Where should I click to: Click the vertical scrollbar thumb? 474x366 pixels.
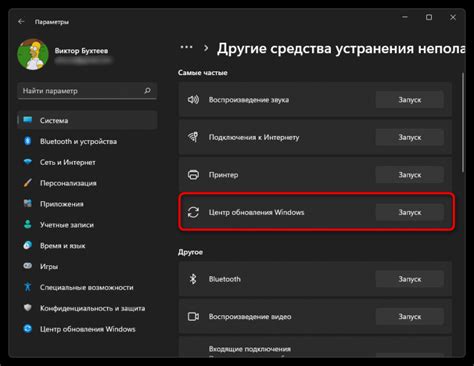click(463, 123)
